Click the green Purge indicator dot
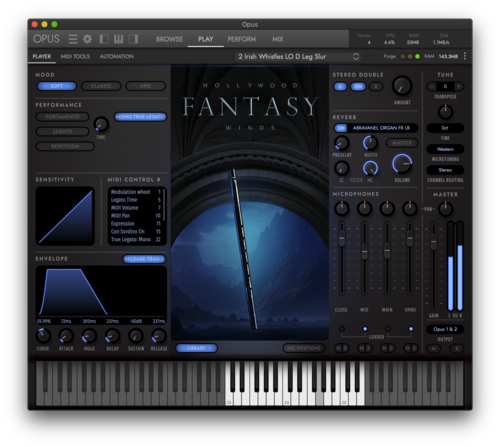Viewport: 500px width, 447px height. (417, 56)
